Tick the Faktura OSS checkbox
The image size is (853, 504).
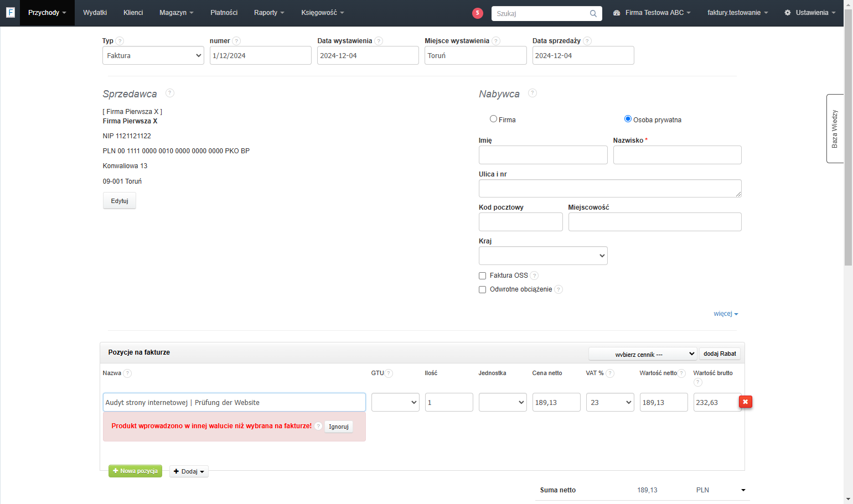[x=482, y=276]
